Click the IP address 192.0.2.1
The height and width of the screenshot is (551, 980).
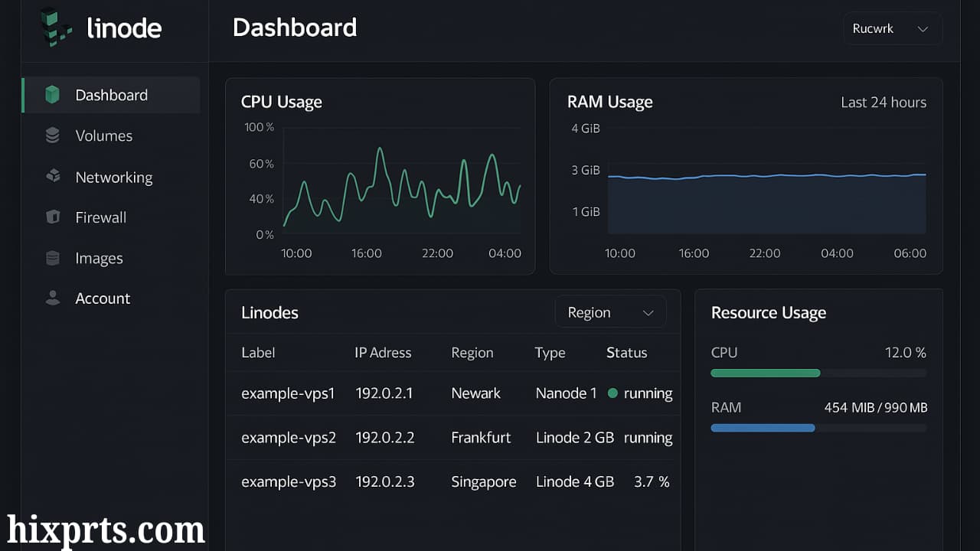384,393
